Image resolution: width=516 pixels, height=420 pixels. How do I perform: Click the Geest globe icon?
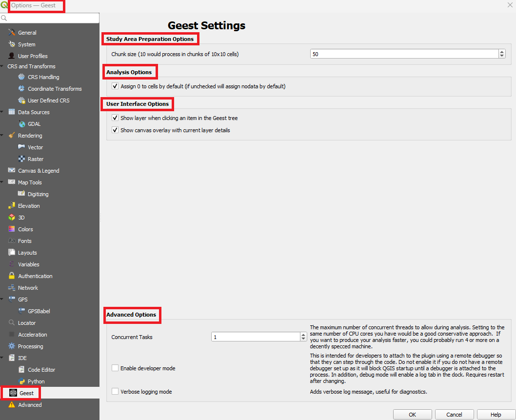13,393
